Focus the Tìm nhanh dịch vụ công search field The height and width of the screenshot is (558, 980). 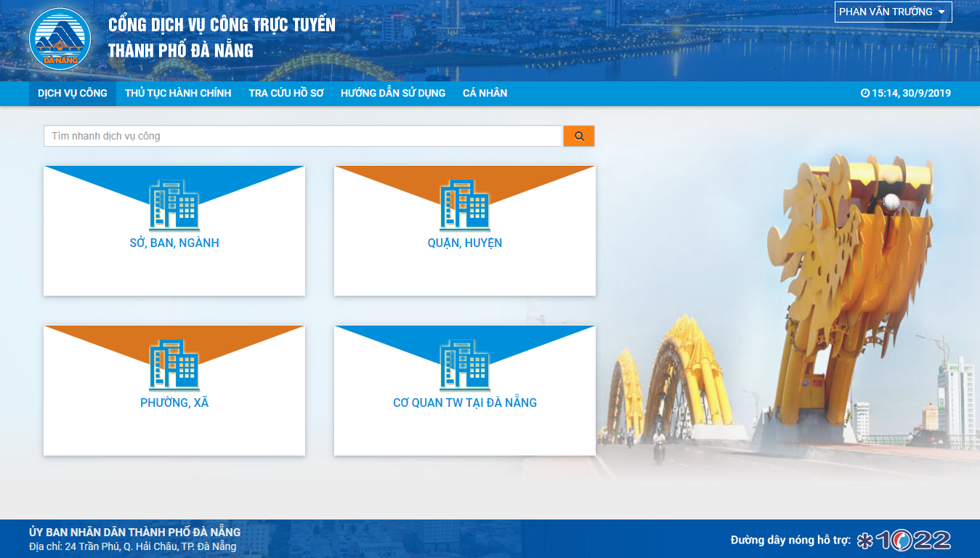(x=302, y=136)
